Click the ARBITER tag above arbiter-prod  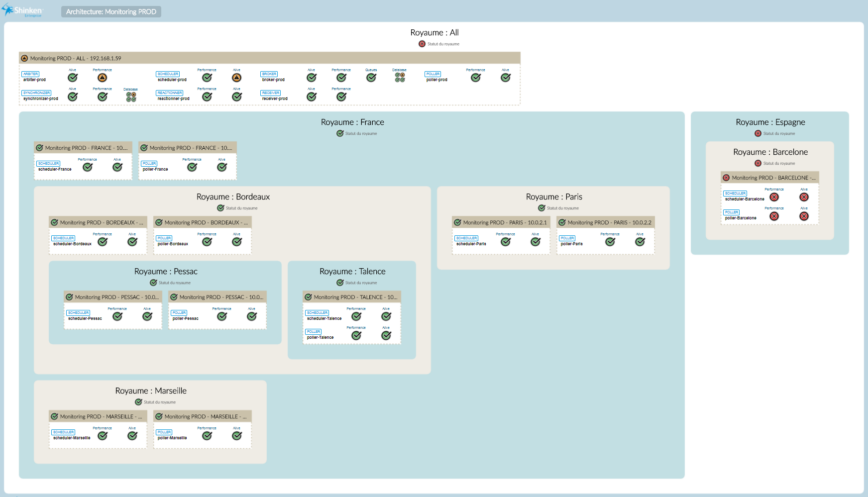coord(30,74)
